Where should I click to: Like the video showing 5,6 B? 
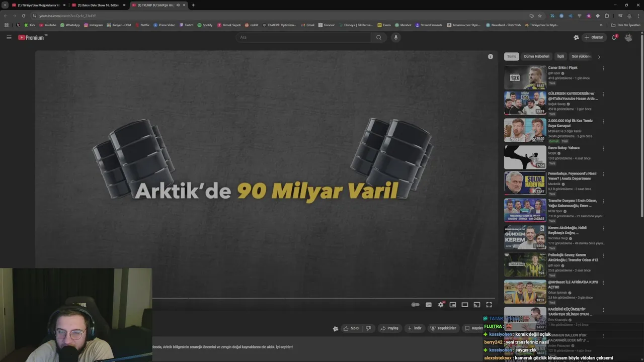[351, 328]
